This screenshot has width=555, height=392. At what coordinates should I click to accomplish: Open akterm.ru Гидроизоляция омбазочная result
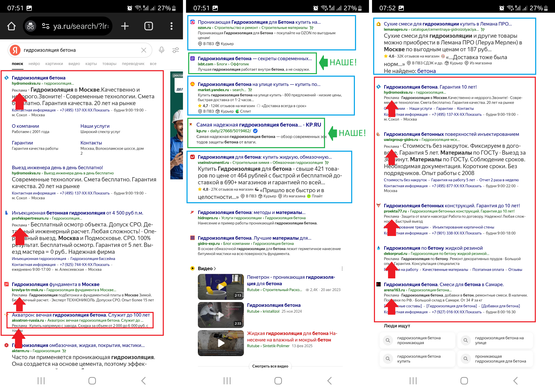click(x=78, y=345)
